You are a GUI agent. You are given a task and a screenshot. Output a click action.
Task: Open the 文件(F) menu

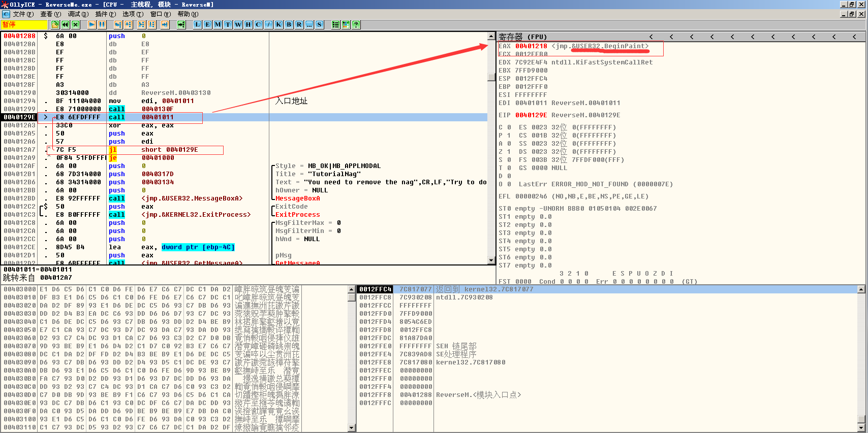click(x=23, y=14)
